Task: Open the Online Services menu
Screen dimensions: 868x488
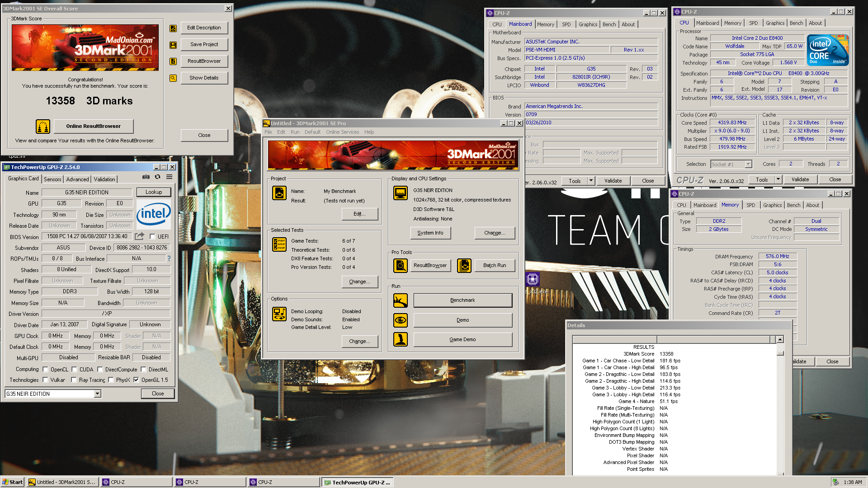Action: point(342,132)
